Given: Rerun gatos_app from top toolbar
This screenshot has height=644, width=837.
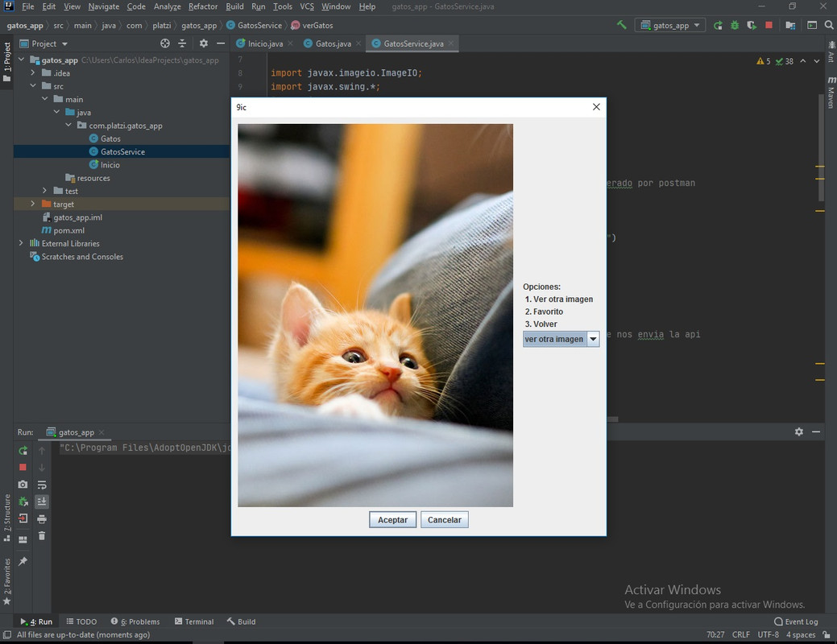Looking at the screenshot, I should pyautogui.click(x=718, y=25).
